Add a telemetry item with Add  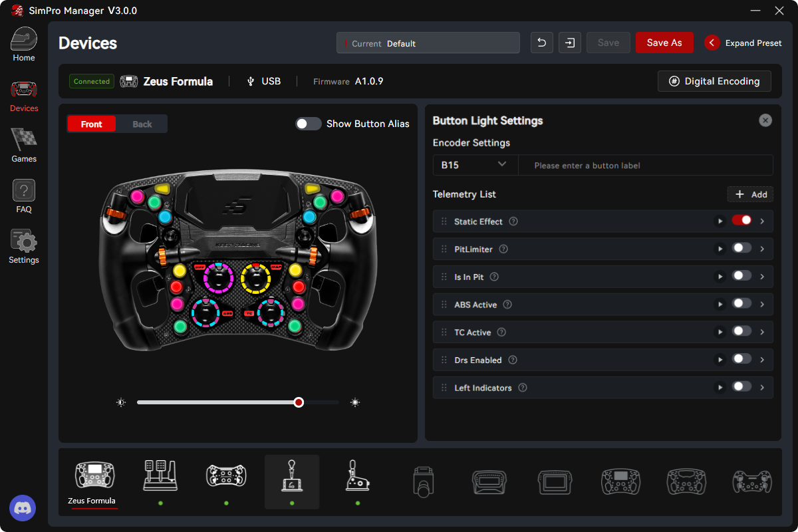click(x=750, y=194)
